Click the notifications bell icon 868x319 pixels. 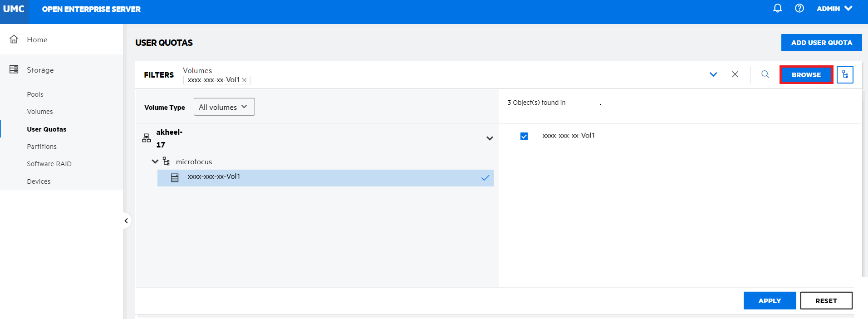point(777,8)
